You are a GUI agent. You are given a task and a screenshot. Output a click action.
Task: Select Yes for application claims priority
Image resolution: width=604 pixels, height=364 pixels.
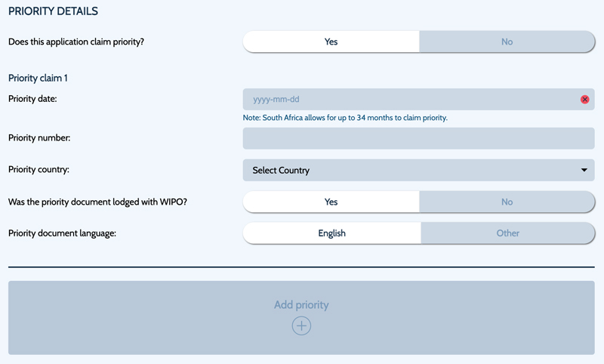331,42
